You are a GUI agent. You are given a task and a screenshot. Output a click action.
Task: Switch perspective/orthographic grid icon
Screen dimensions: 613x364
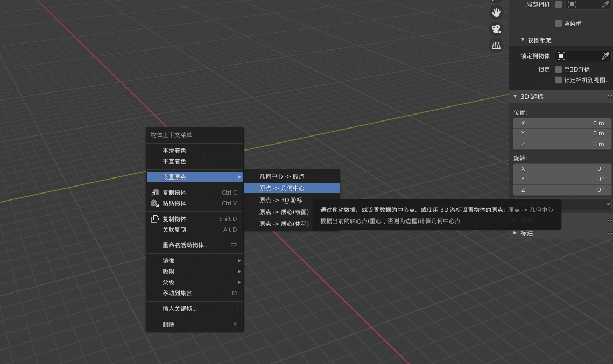click(x=496, y=45)
